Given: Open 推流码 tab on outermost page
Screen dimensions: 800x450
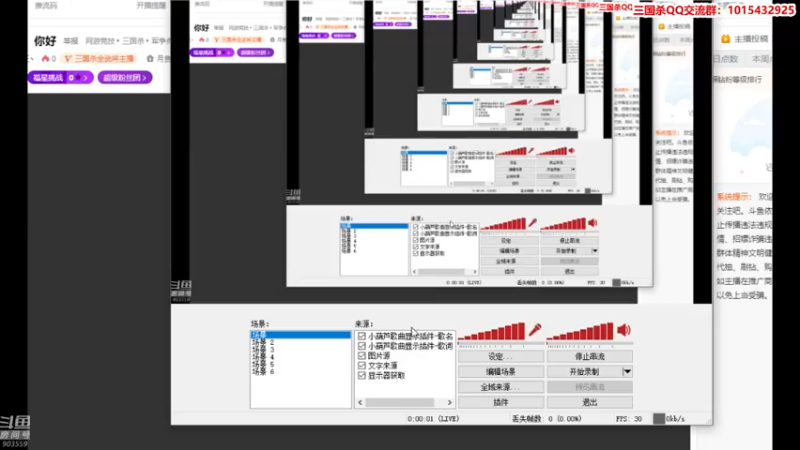Looking at the screenshot, I should 46,6.
